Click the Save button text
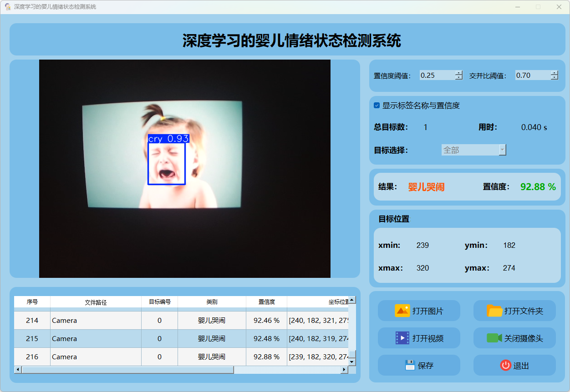The image size is (570, 392). pos(426,366)
